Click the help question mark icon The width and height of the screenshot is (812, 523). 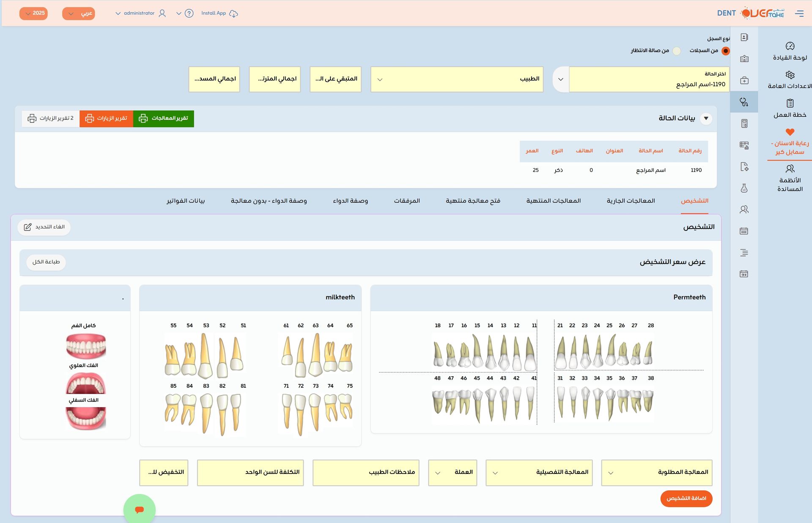click(189, 13)
